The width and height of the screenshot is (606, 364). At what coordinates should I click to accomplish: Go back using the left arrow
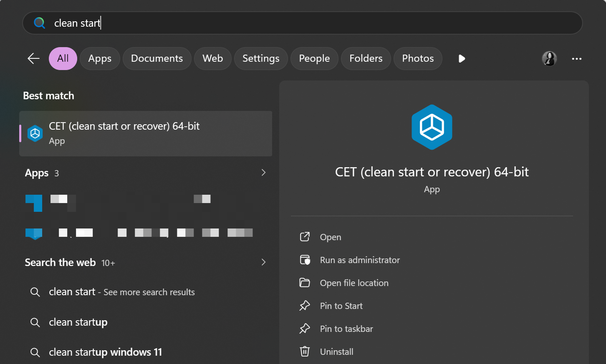pos(33,58)
